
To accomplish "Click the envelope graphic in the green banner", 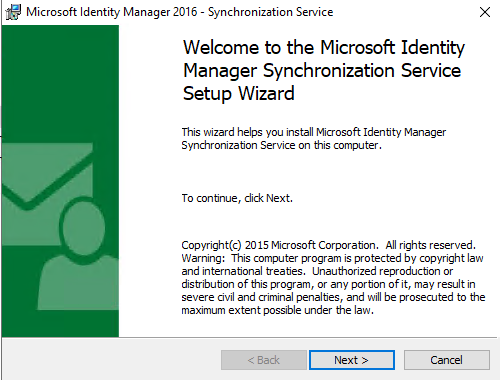I will 47,187.
